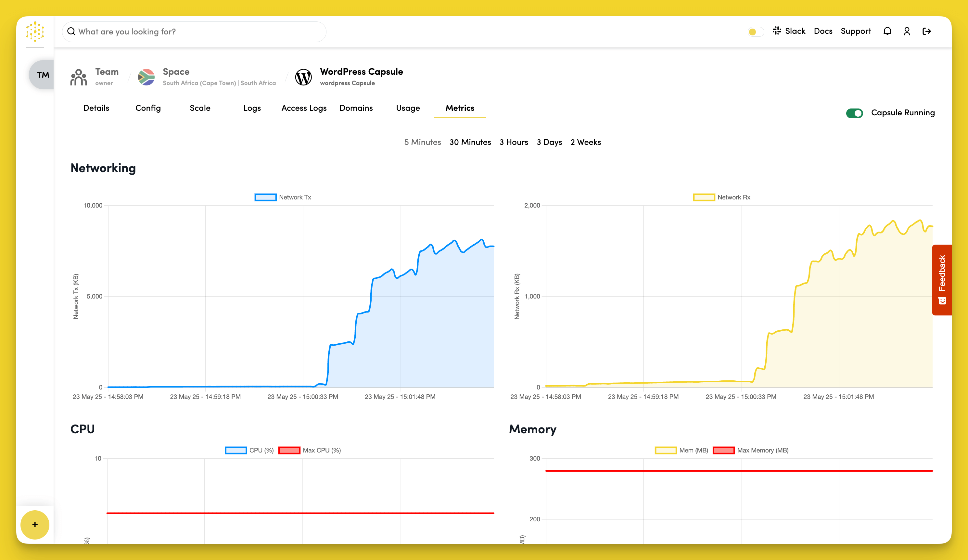Click the yellow plus button
Screen dimensions: 968x560
34,525
